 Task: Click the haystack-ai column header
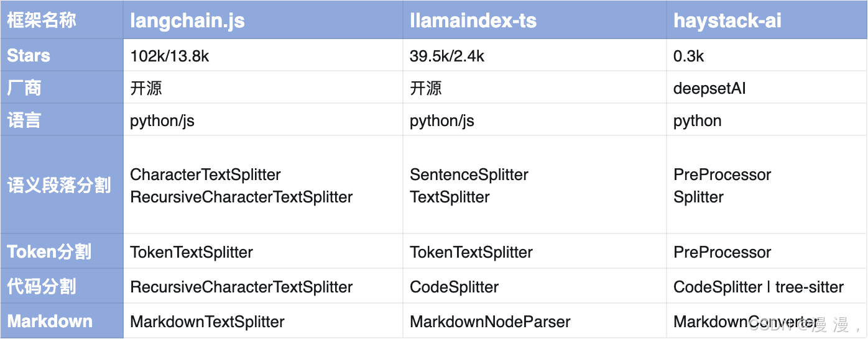727,20
